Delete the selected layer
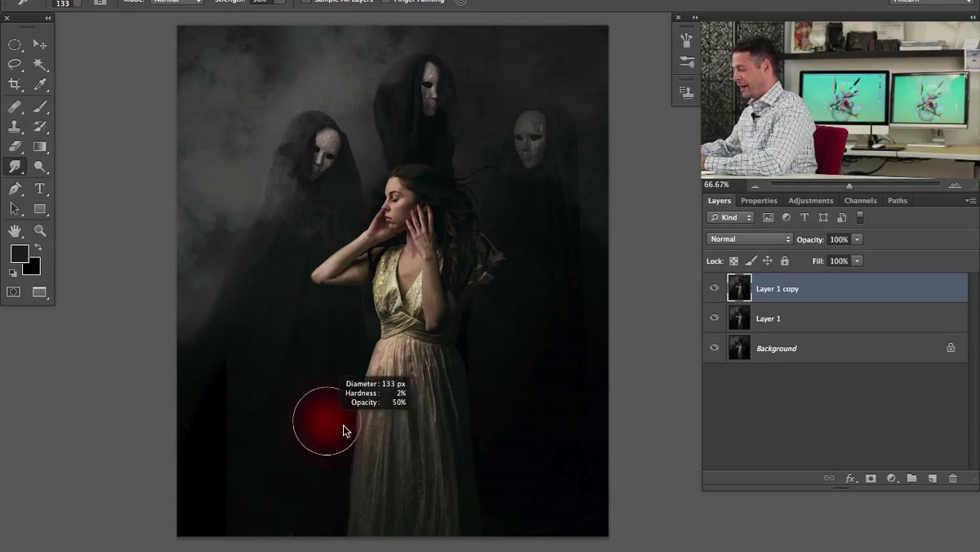 pos(952,479)
